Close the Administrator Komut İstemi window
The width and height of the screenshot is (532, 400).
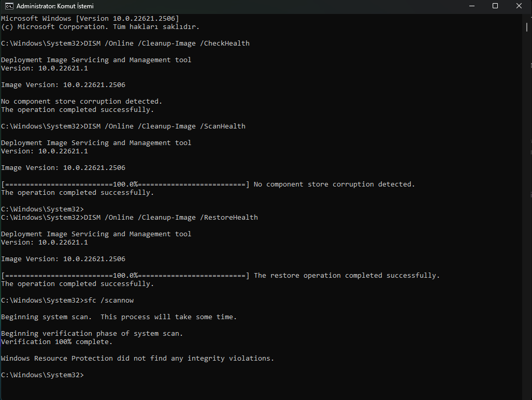coord(519,6)
